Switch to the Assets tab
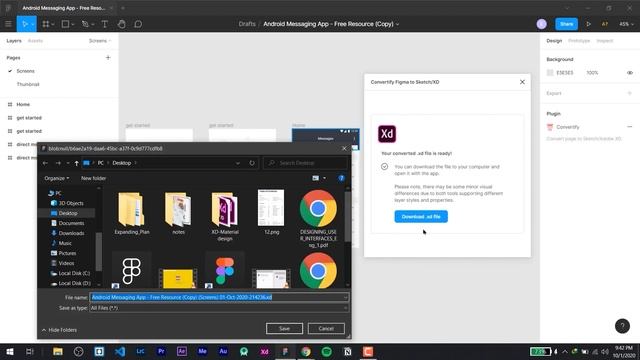Screen dimensions: 640x360 tap(35, 41)
